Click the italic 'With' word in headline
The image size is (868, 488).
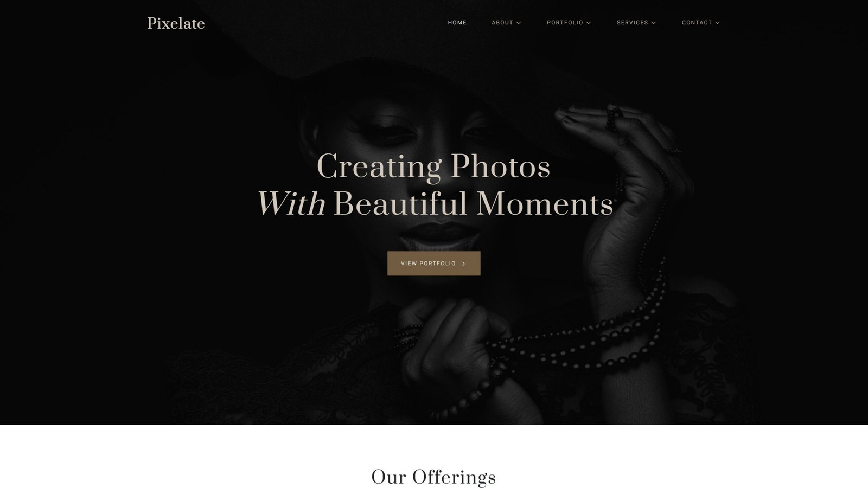(x=291, y=204)
